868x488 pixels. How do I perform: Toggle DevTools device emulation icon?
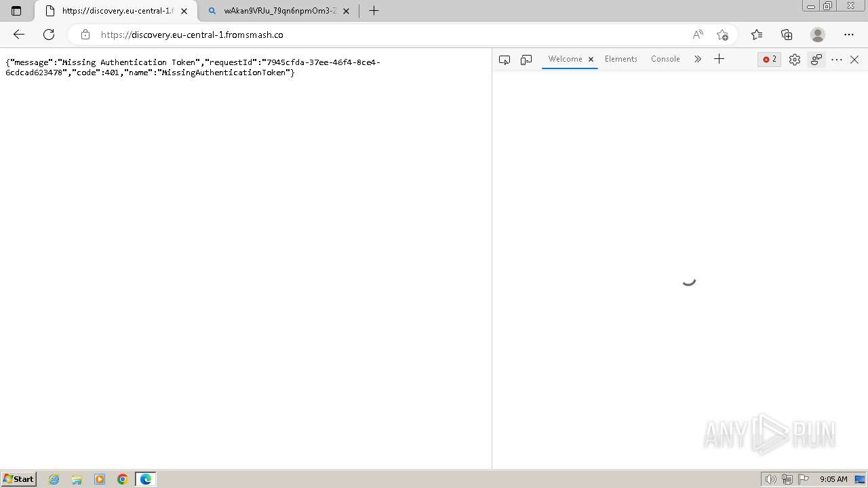(526, 60)
